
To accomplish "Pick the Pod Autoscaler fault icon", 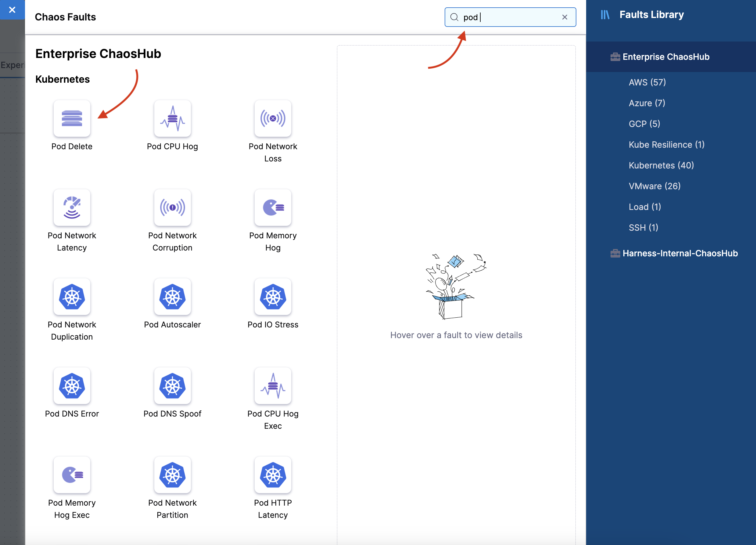I will click(x=172, y=297).
